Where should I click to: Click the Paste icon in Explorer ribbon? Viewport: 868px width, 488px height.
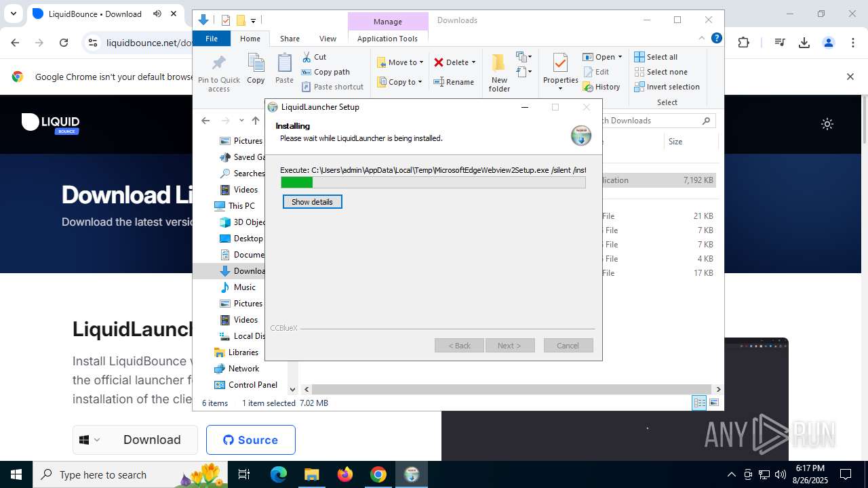(284, 68)
